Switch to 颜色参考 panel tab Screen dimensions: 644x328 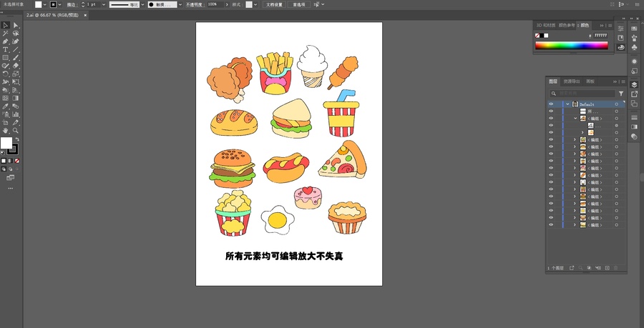tap(567, 25)
